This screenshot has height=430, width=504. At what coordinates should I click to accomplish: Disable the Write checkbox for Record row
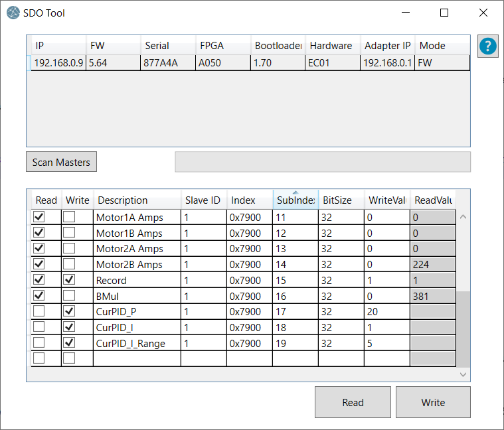click(68, 280)
